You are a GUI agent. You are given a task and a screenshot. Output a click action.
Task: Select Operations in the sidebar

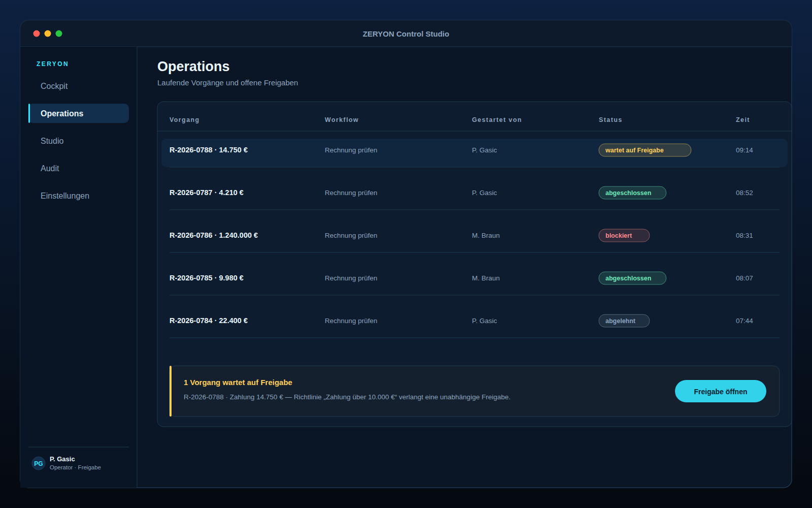click(x=79, y=113)
